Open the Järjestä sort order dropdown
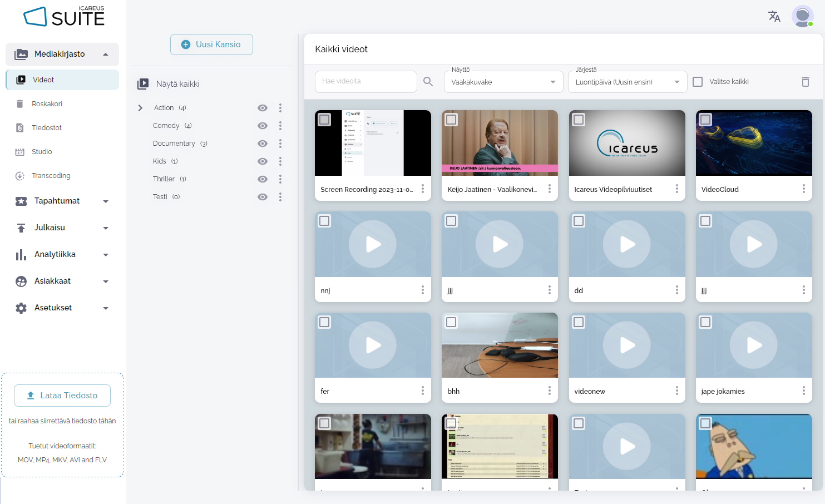825x504 pixels. 627,82
